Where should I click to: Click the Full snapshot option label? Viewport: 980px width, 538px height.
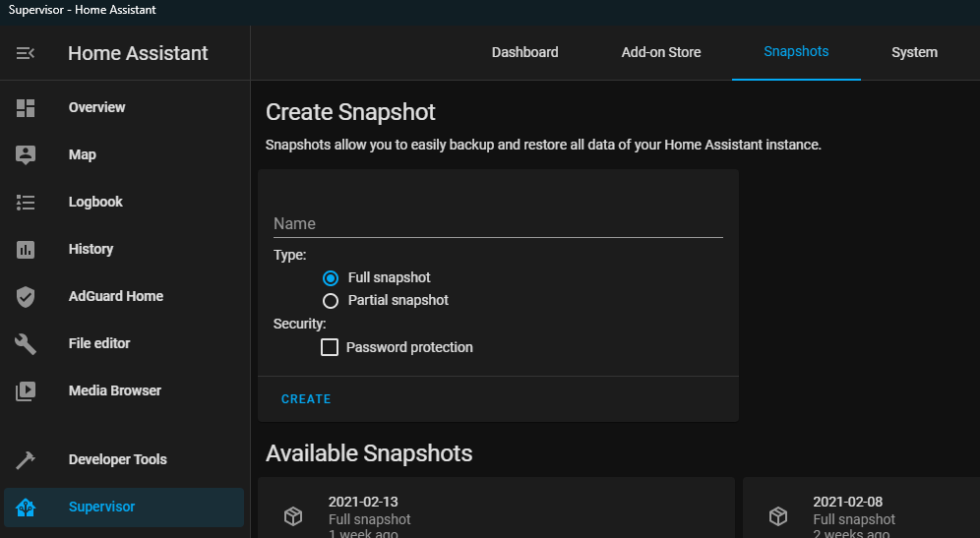tap(389, 278)
